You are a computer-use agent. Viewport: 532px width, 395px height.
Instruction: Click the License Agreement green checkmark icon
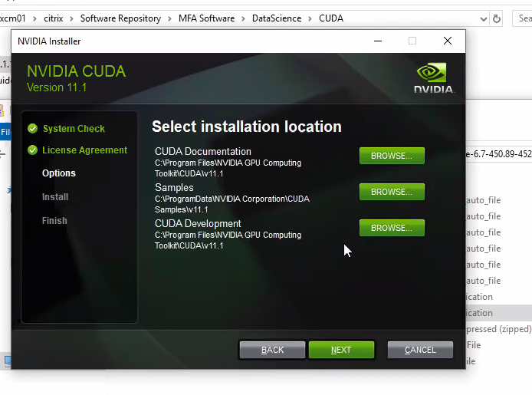[32, 150]
